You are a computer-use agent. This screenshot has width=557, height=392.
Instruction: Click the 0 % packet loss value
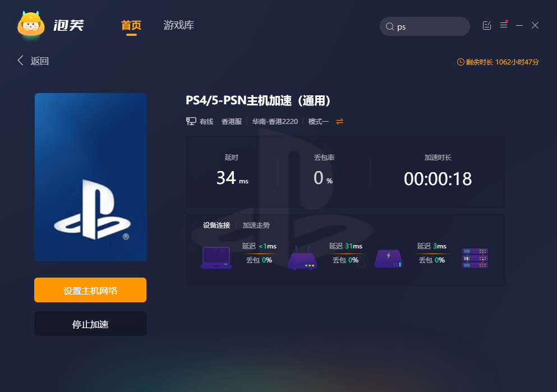point(323,178)
